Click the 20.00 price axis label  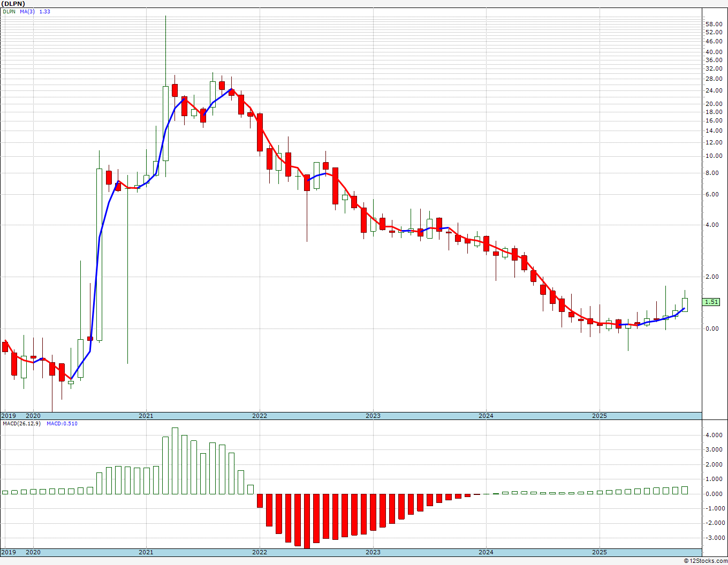tap(713, 104)
